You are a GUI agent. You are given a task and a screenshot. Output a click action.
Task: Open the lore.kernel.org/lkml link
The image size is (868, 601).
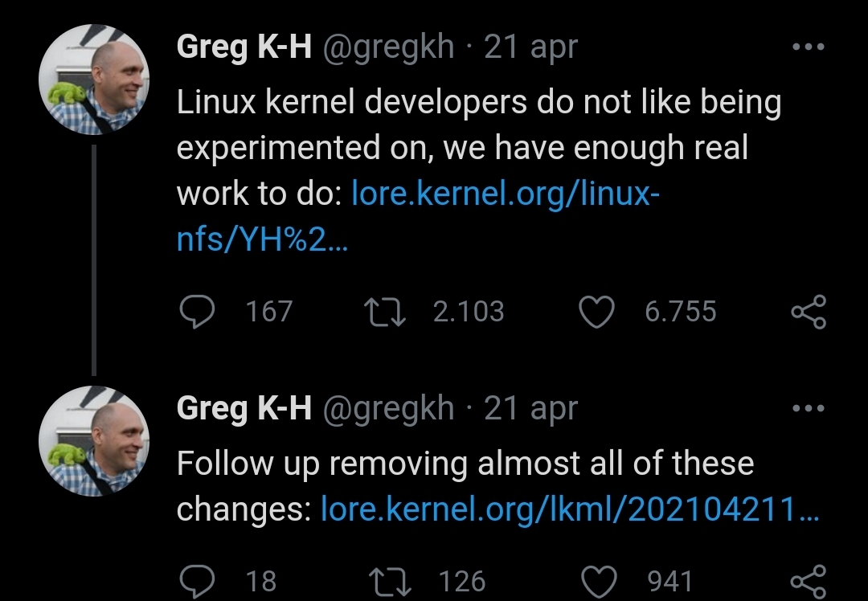coord(569,509)
